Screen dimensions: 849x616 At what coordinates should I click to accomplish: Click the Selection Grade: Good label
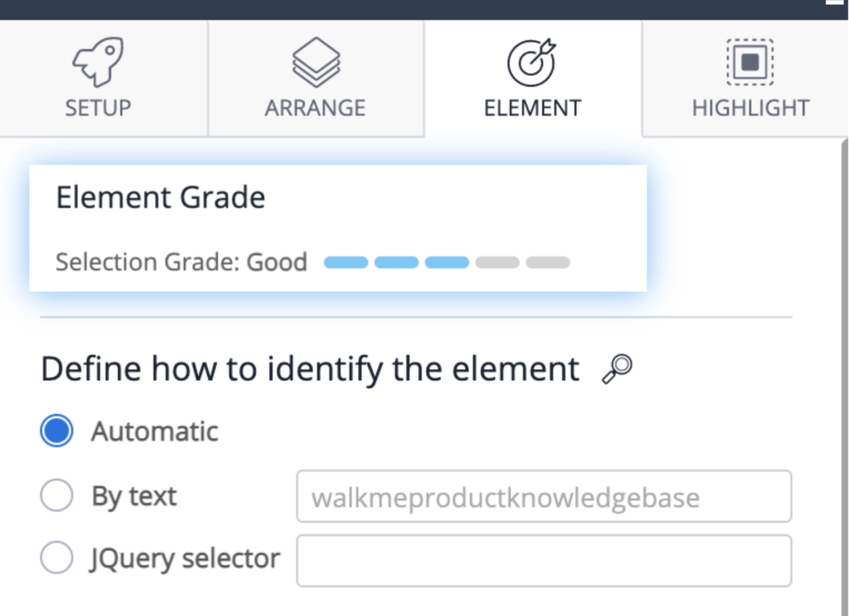point(181,262)
